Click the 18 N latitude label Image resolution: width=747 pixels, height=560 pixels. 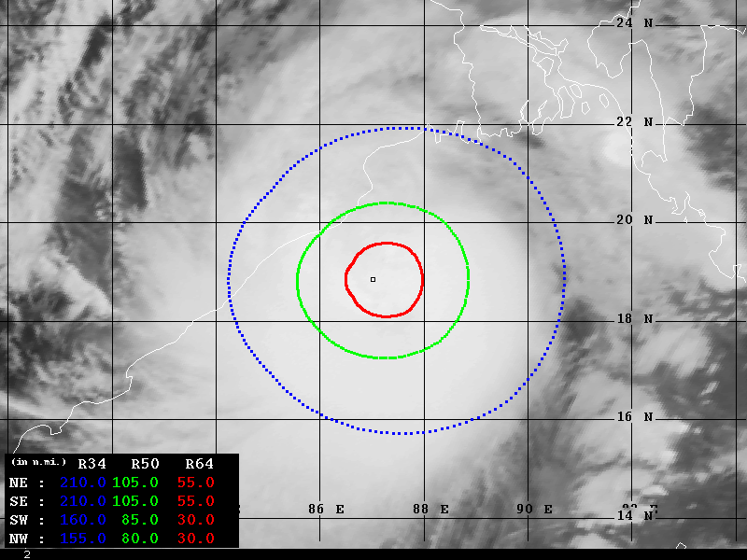coord(640,319)
